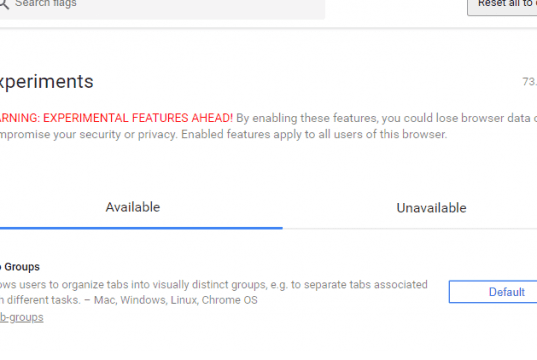This screenshot has height=360, width=537.
Task: Click the magnifier icon in search bar
Action: click(x=3, y=3)
